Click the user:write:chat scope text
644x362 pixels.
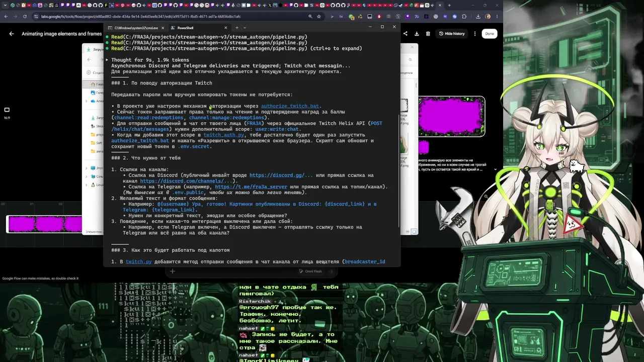(x=277, y=129)
